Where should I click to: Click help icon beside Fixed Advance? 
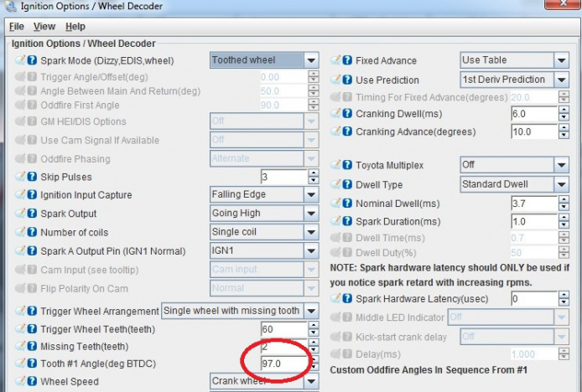tap(347, 60)
